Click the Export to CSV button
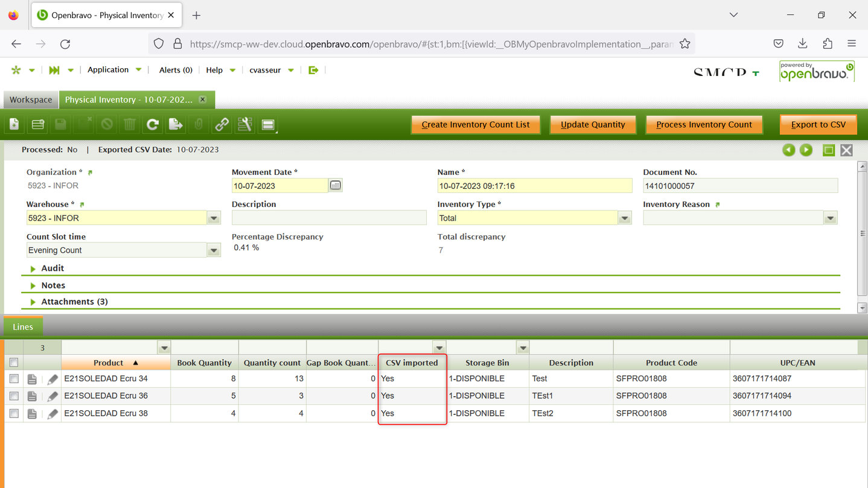Screen dimensions: 868x488 tap(818, 124)
